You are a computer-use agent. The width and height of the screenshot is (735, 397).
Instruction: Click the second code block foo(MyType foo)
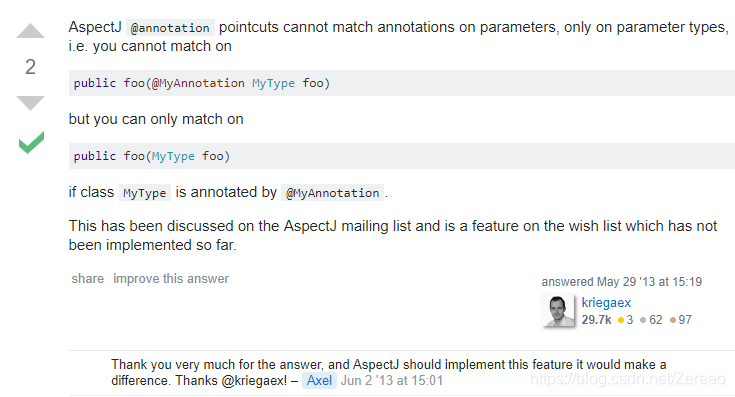(x=402, y=156)
